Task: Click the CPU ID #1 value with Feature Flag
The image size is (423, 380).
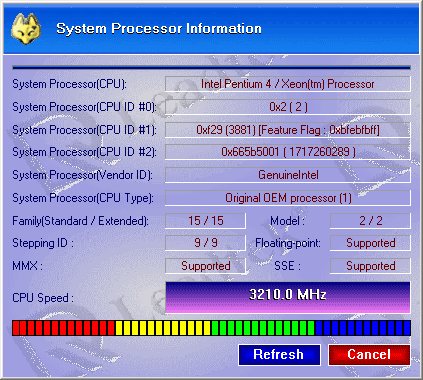Action: (288, 130)
